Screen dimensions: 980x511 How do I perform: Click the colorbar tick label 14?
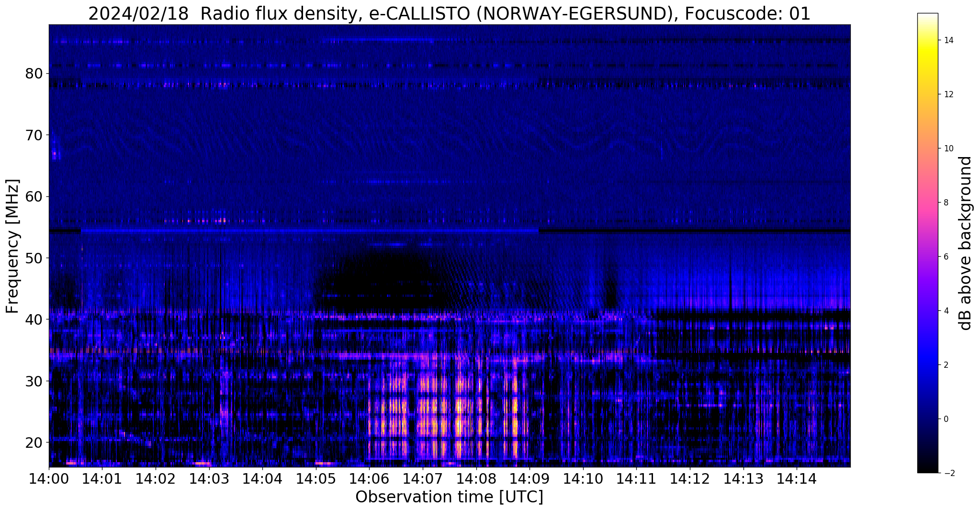948,40
